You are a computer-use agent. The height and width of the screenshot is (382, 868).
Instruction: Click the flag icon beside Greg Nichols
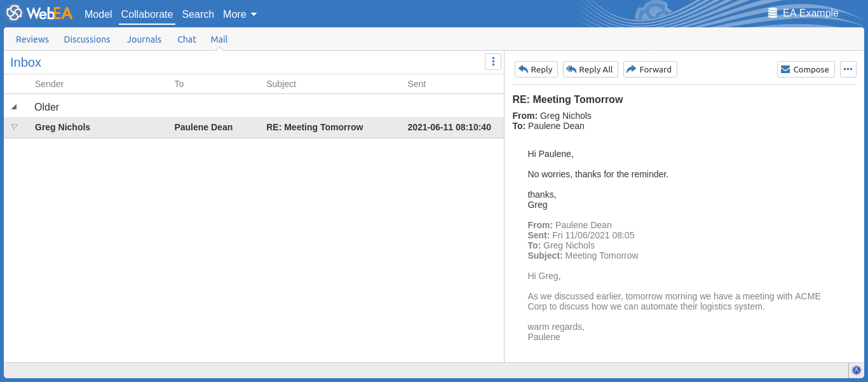click(x=15, y=127)
